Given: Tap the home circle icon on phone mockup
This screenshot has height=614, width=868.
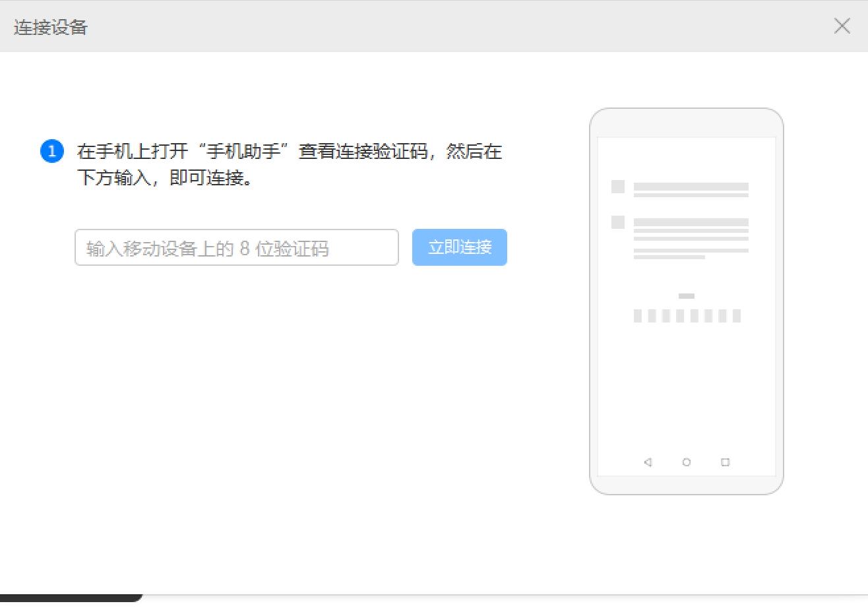Looking at the screenshot, I should point(687,462).
